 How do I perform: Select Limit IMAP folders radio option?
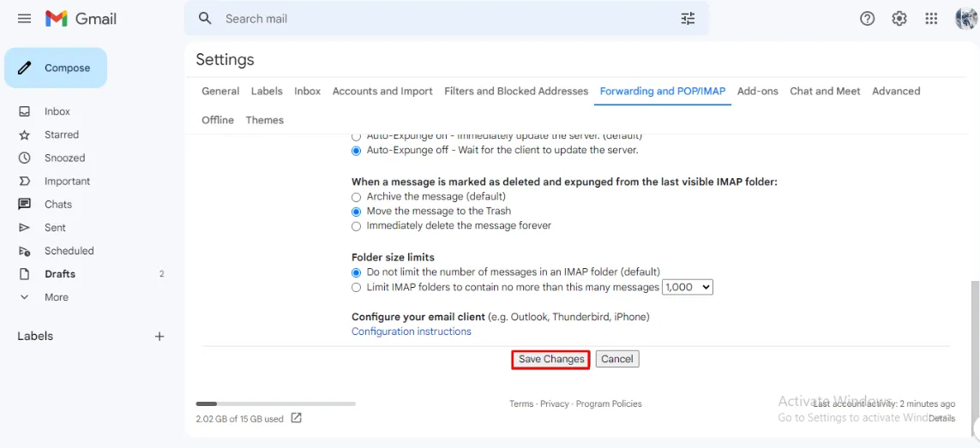(x=357, y=288)
